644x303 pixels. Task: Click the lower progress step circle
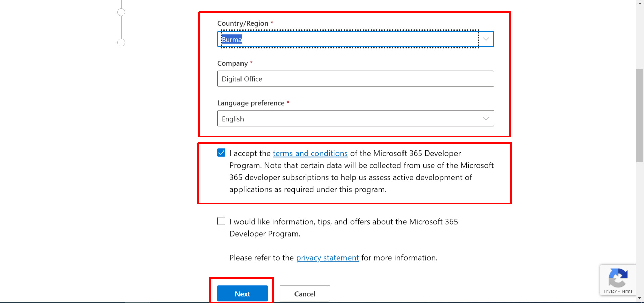click(x=121, y=42)
